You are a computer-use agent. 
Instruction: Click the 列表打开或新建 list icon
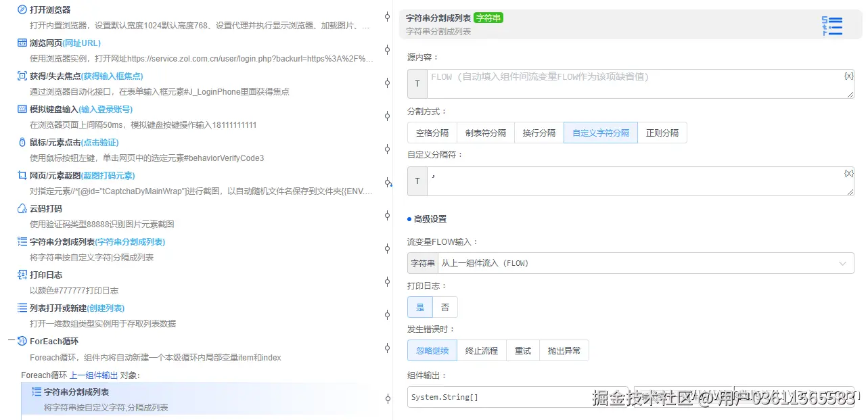coord(22,308)
